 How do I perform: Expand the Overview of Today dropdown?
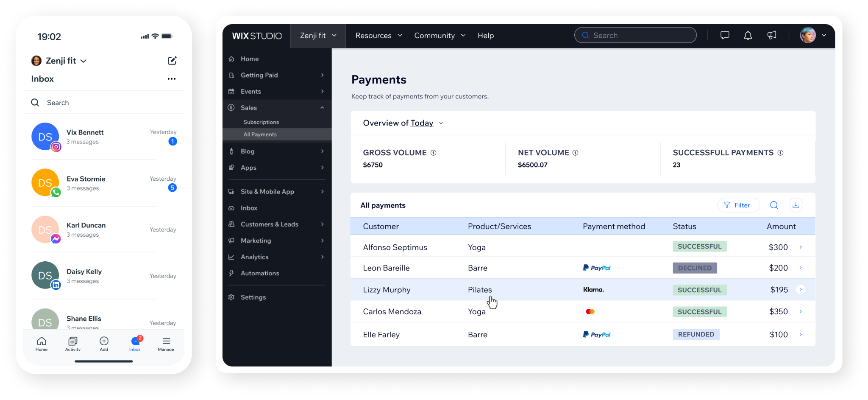[x=403, y=123]
